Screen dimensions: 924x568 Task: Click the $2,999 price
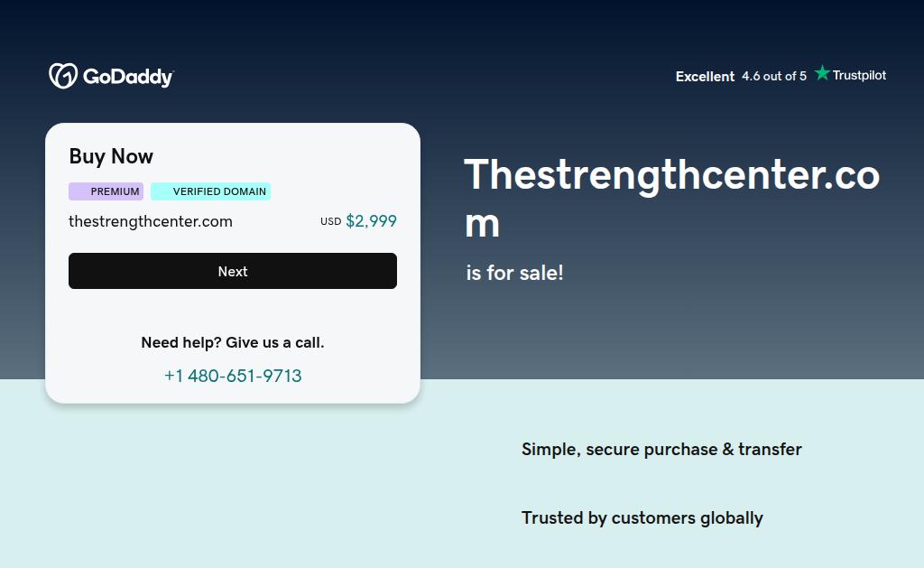pos(371,221)
